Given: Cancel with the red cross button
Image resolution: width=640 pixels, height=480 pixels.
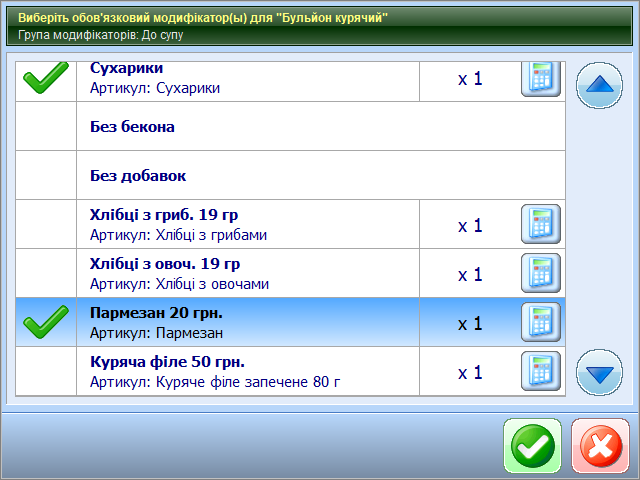Looking at the screenshot, I should pos(600,446).
